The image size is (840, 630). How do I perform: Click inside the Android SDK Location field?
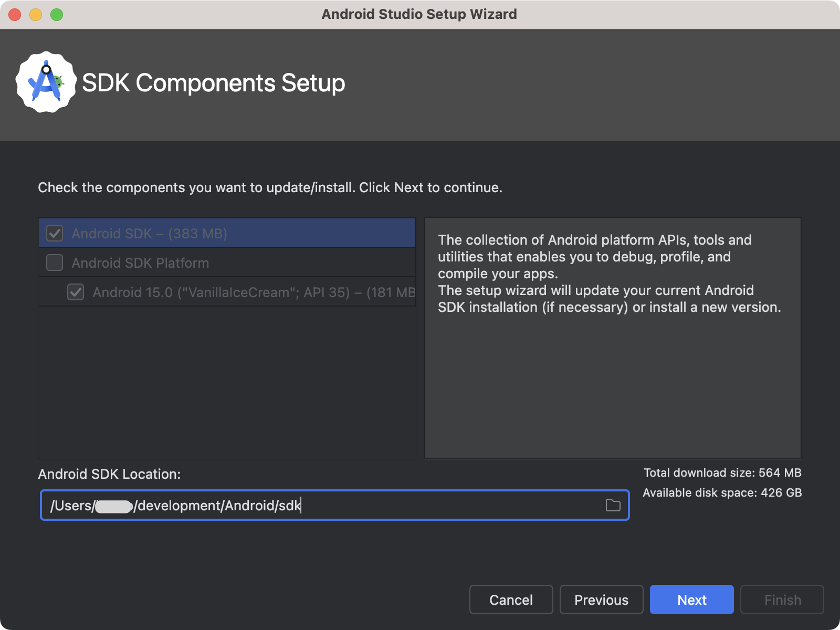click(315, 506)
